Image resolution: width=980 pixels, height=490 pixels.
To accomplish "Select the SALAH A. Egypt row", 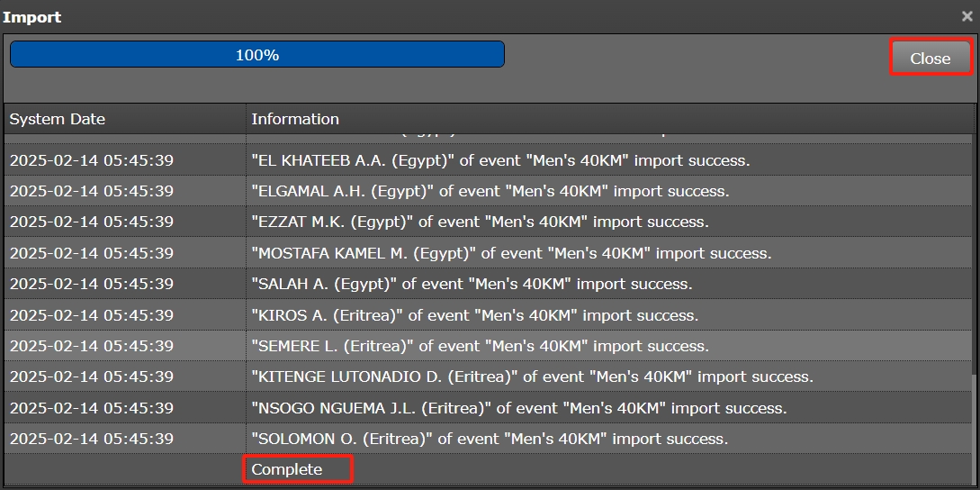I will [472, 284].
